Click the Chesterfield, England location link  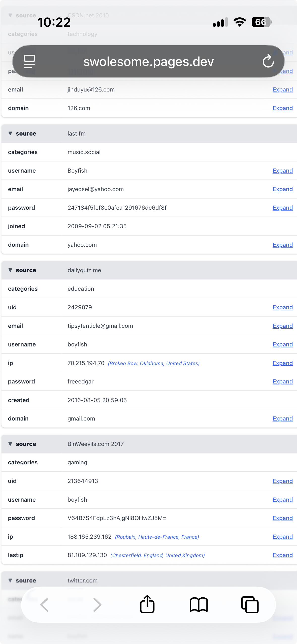[x=157, y=555]
